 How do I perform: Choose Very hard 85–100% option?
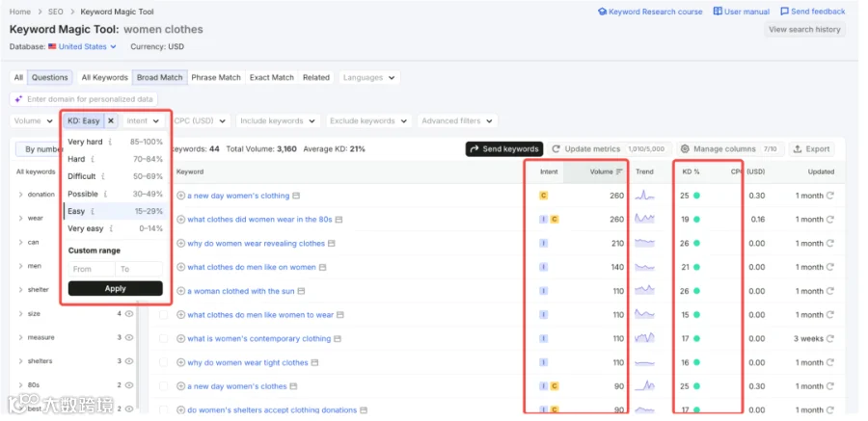(115, 143)
